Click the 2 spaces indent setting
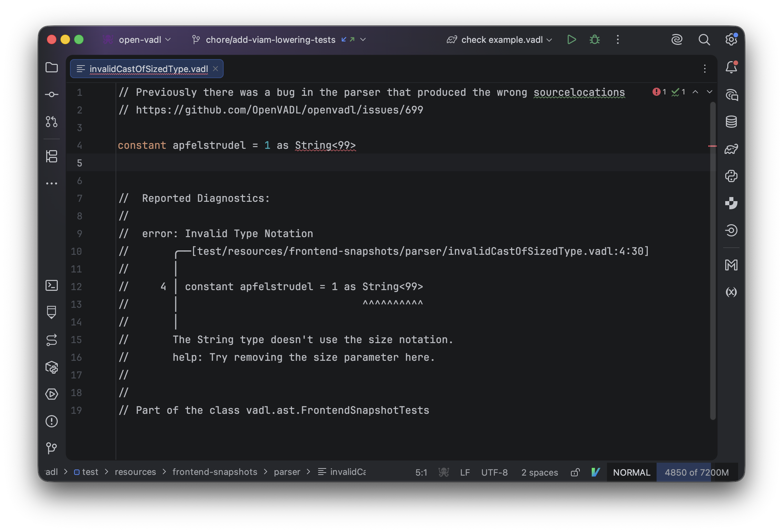The width and height of the screenshot is (783, 532). 540,472
